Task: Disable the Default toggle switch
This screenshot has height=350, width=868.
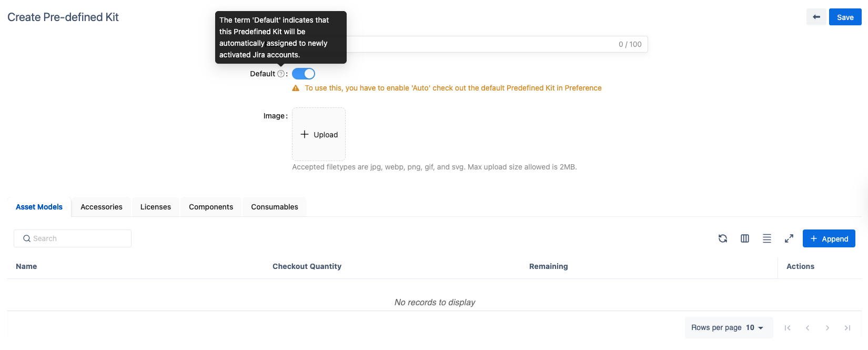Action: point(304,74)
